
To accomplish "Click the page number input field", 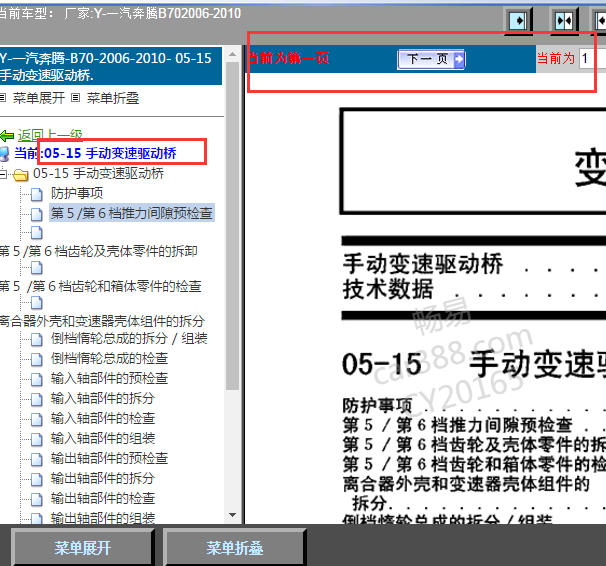I will [x=592, y=59].
